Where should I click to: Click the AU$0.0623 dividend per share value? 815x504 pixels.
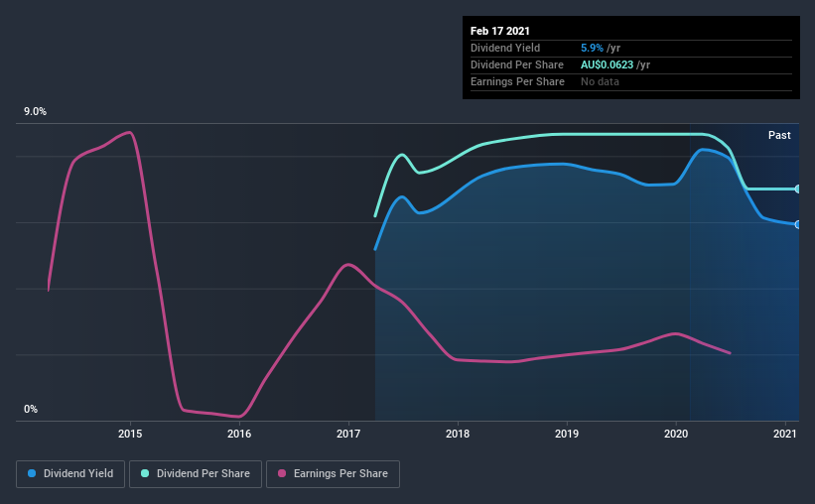point(608,64)
